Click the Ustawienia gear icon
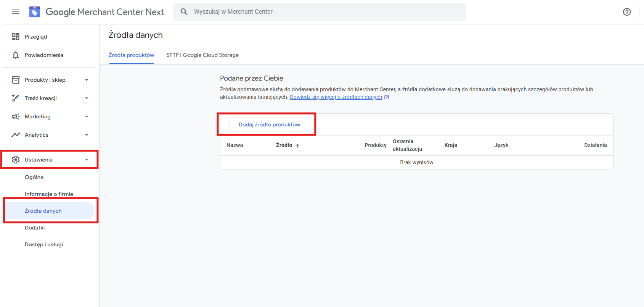This screenshot has height=307, width=644. point(16,160)
